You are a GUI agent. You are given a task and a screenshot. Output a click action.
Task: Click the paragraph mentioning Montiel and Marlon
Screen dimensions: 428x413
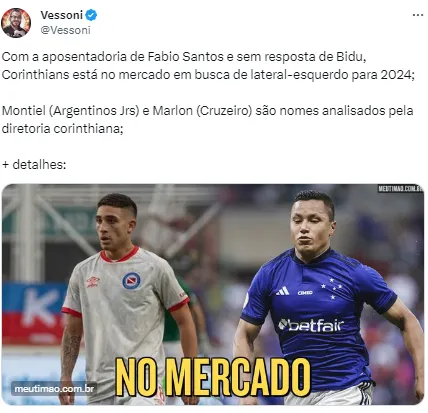click(207, 119)
